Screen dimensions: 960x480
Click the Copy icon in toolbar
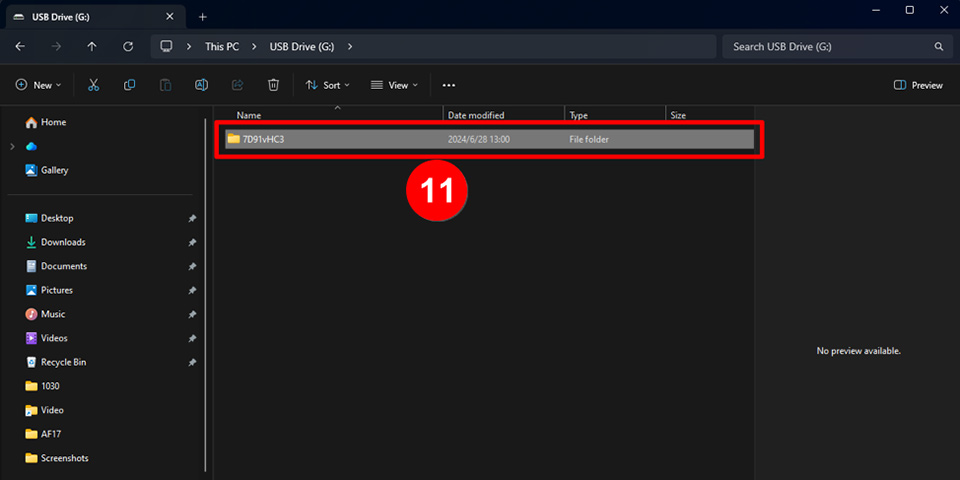tap(129, 85)
